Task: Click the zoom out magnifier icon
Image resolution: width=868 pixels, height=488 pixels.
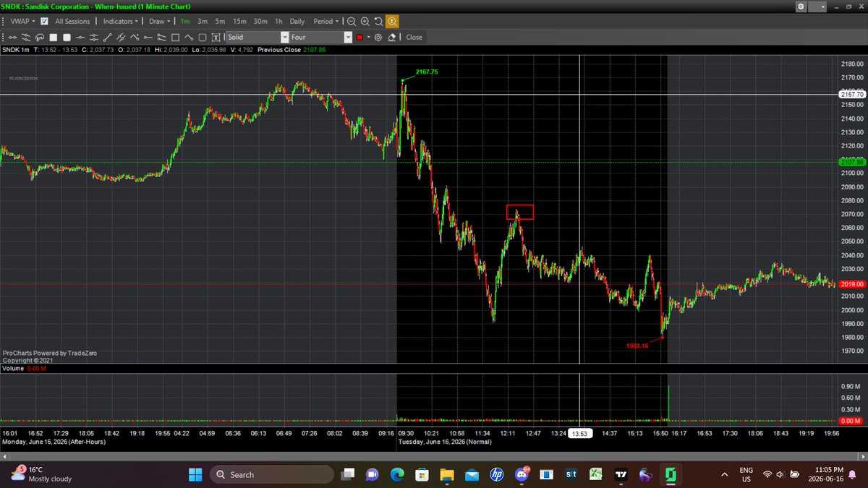Action: (351, 22)
